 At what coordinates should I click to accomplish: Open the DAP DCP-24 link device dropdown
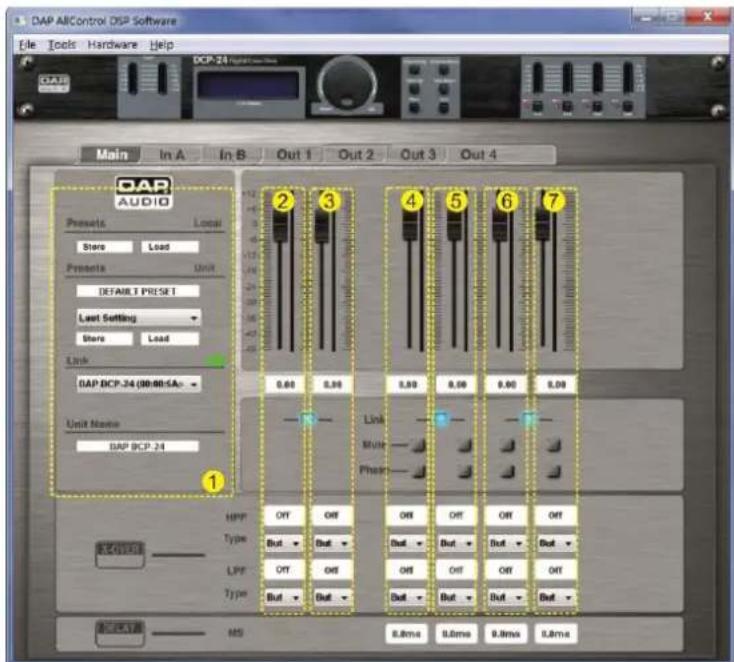tap(139, 384)
